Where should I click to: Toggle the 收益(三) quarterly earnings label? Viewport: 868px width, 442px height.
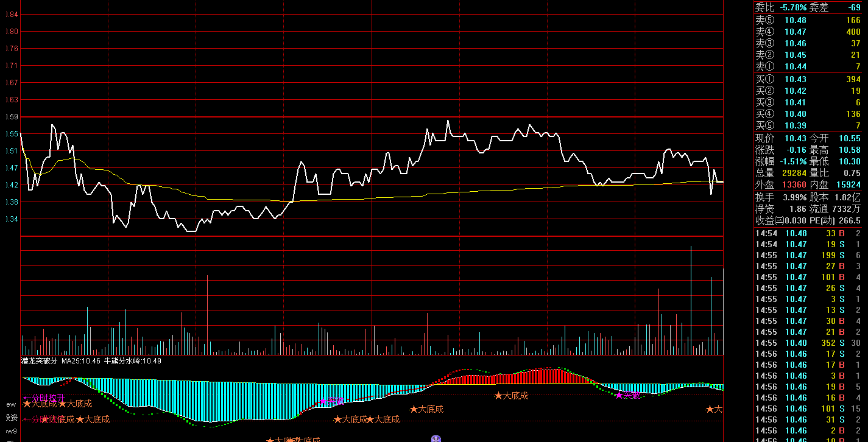pos(769,220)
